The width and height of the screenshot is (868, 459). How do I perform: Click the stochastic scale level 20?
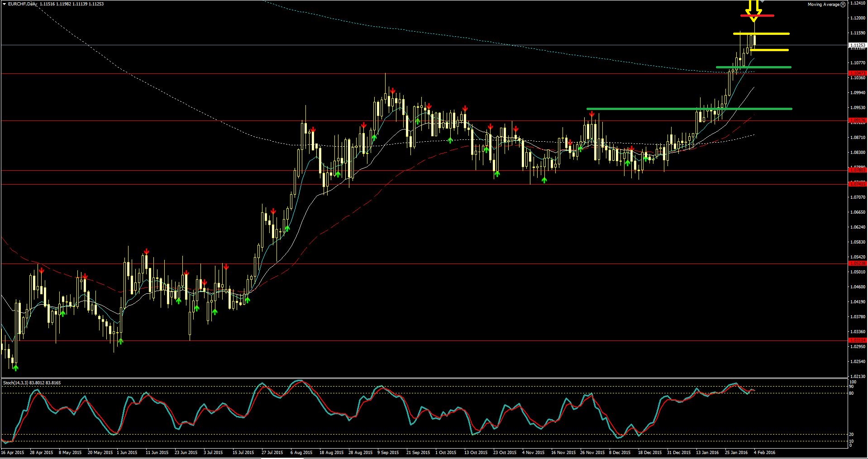[x=851, y=435]
